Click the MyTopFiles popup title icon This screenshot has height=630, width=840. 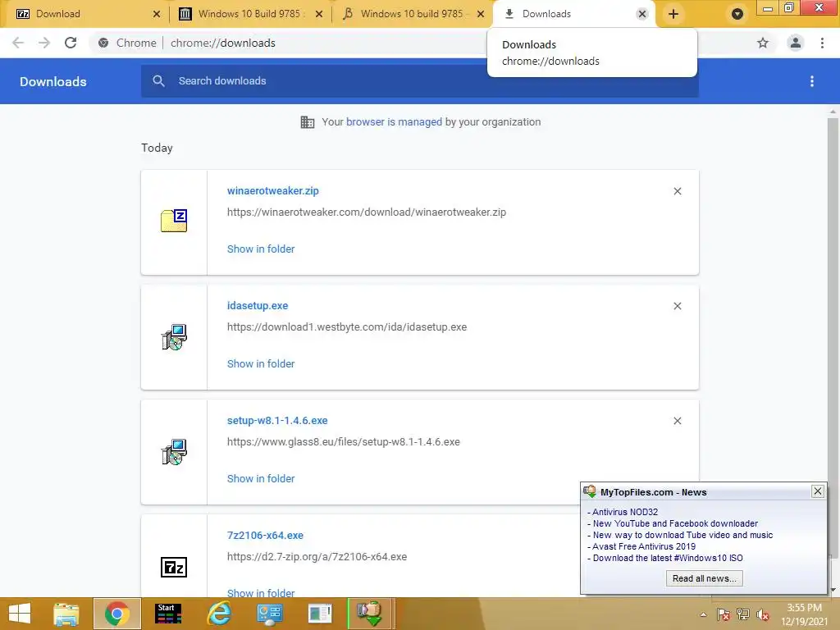tap(590, 491)
